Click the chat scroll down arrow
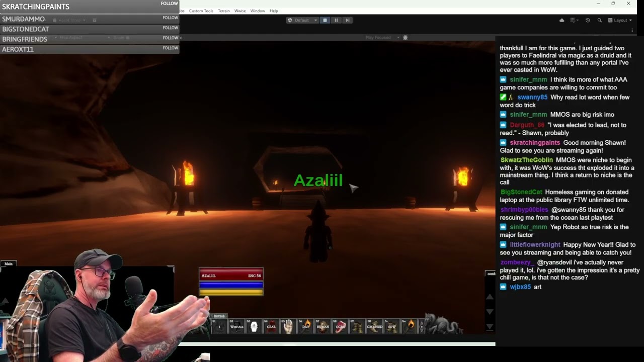 (x=490, y=312)
